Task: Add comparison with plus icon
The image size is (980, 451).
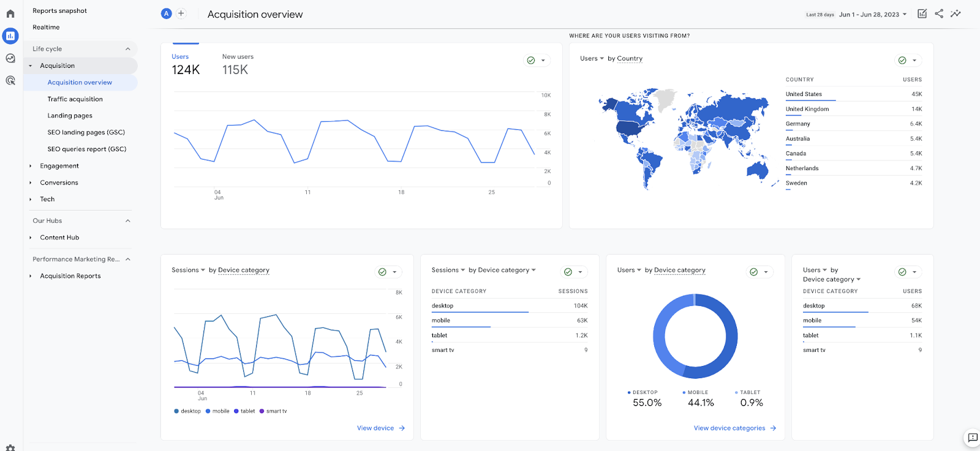Action: pos(181,13)
